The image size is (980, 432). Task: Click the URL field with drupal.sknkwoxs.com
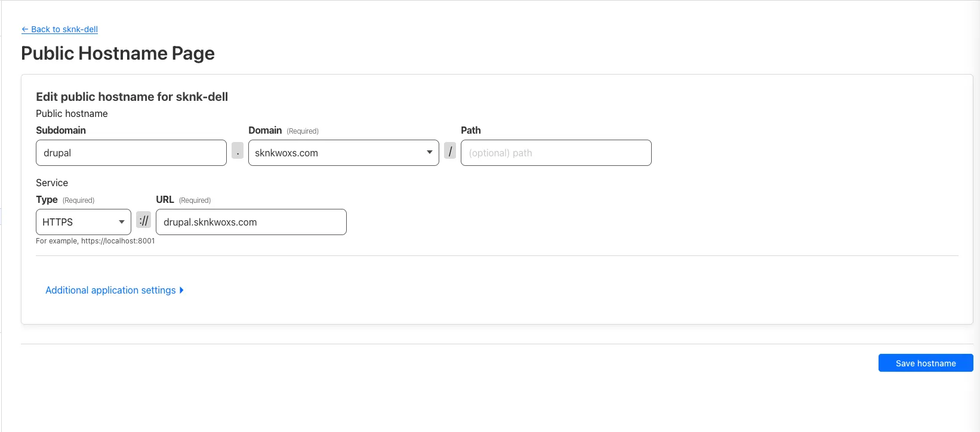click(251, 222)
